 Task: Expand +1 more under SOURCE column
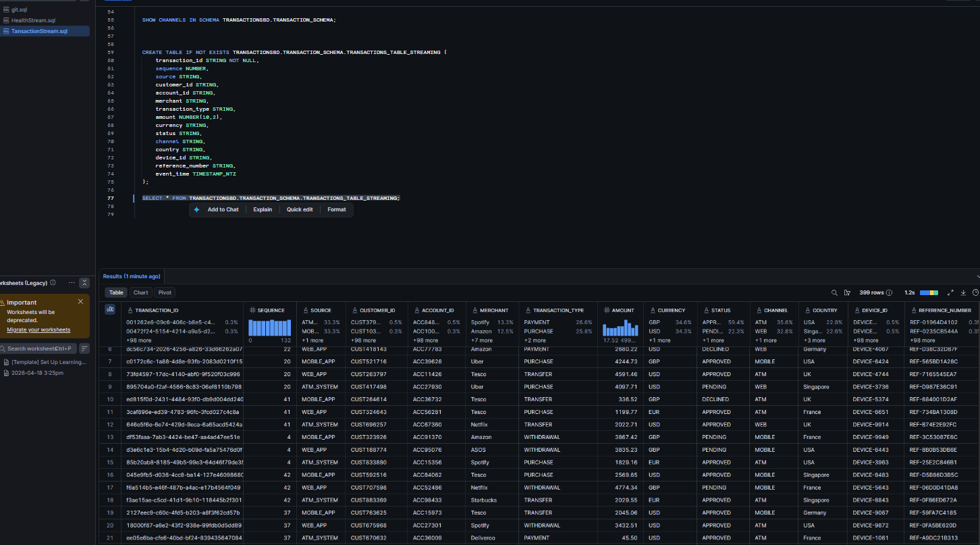point(312,340)
